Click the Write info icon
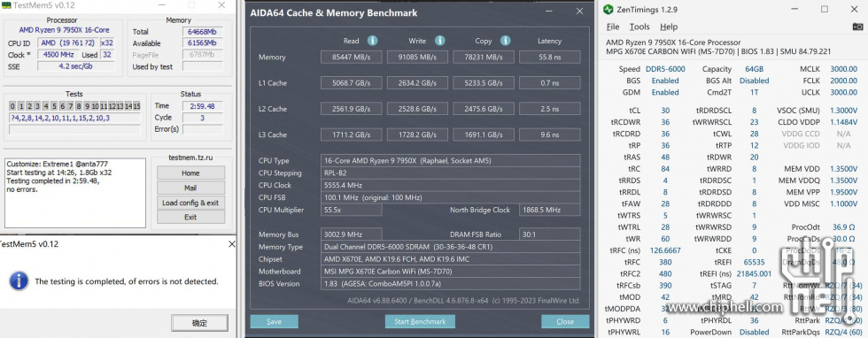This screenshot has height=338, width=868. pos(439,41)
